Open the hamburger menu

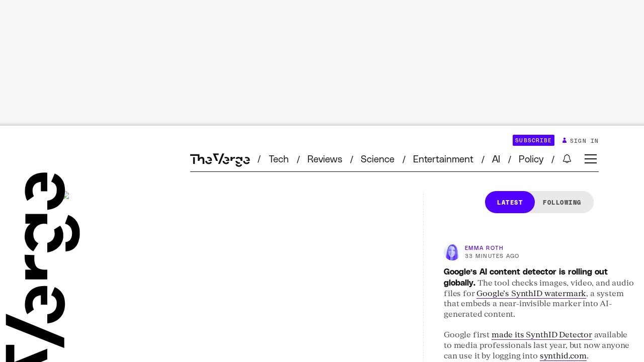tap(591, 159)
